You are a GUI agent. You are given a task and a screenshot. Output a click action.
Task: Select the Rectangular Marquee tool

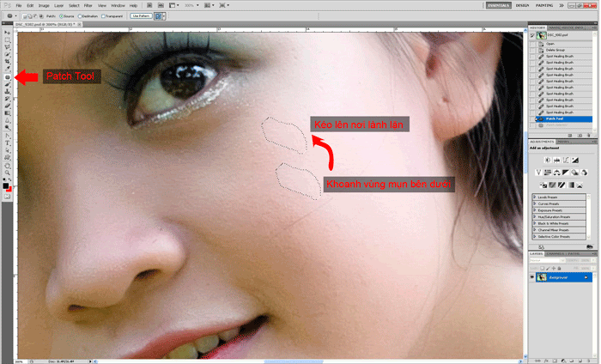(7, 40)
